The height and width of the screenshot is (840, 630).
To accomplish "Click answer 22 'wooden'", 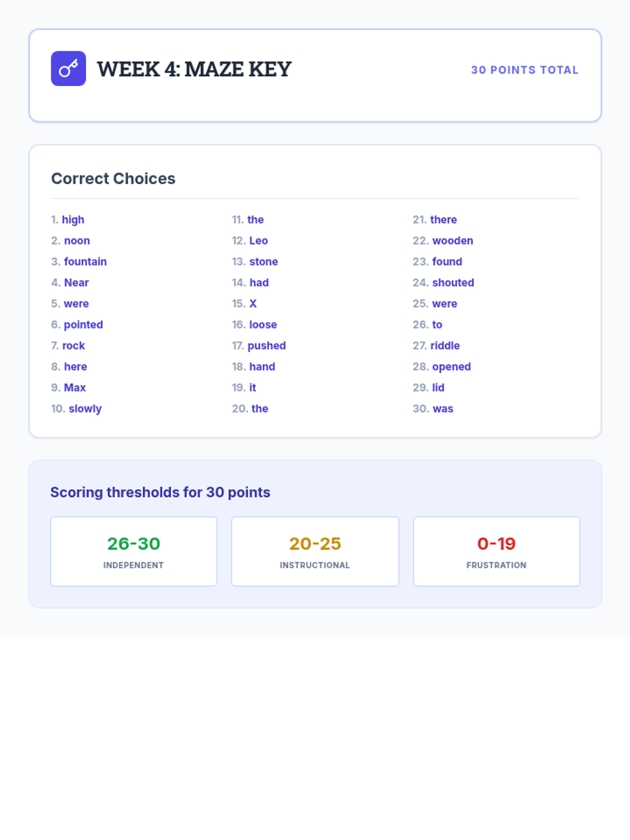I will coord(452,240).
